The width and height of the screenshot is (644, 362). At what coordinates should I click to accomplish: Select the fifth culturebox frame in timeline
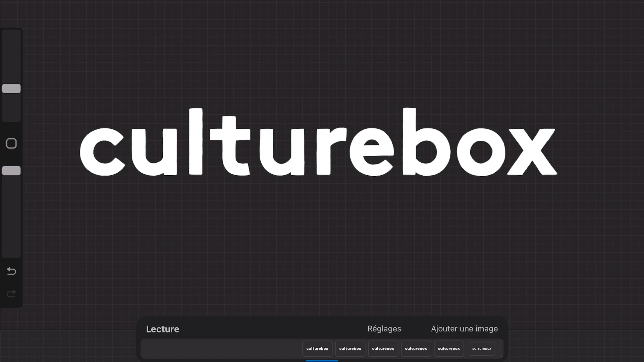(449, 349)
